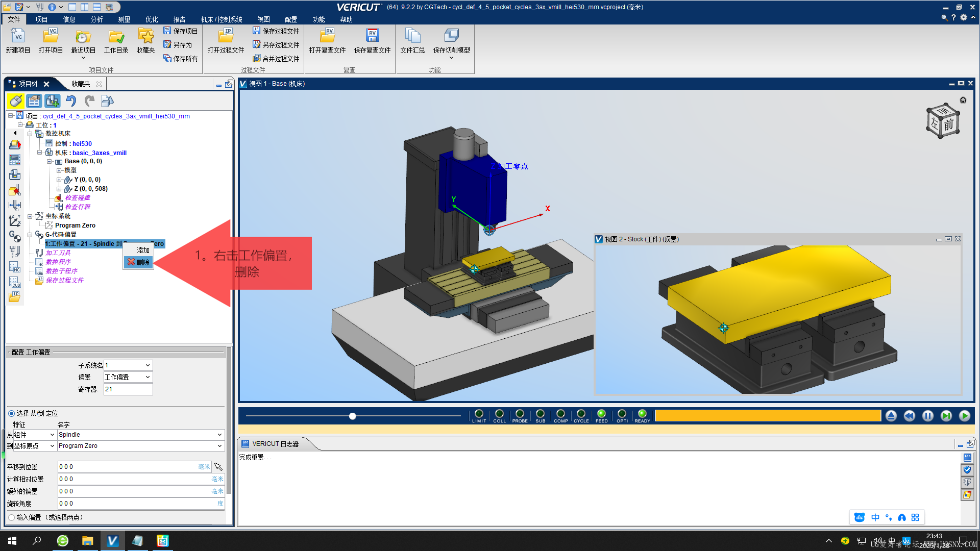
Task: Click the Windows Start button
Action: coord(12,541)
